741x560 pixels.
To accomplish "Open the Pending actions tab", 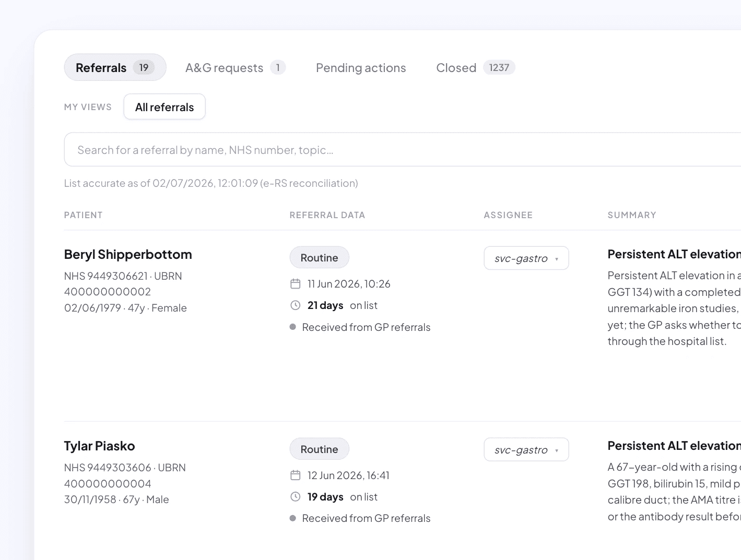I will 361,67.
